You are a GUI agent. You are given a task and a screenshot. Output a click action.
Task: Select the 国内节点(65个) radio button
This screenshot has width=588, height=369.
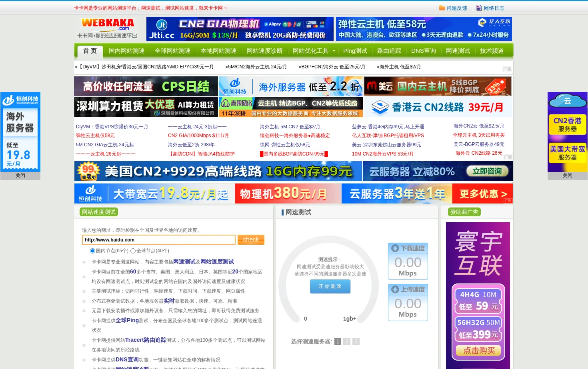92,251
